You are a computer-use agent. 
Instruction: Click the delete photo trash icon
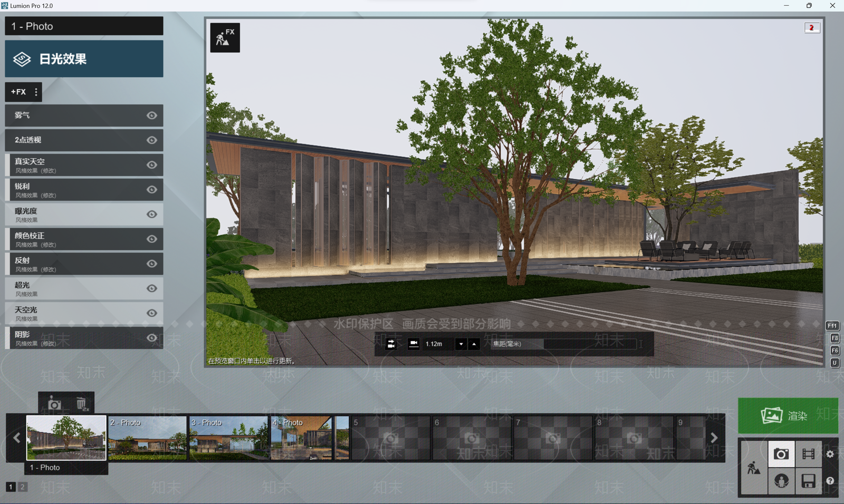[81, 404]
